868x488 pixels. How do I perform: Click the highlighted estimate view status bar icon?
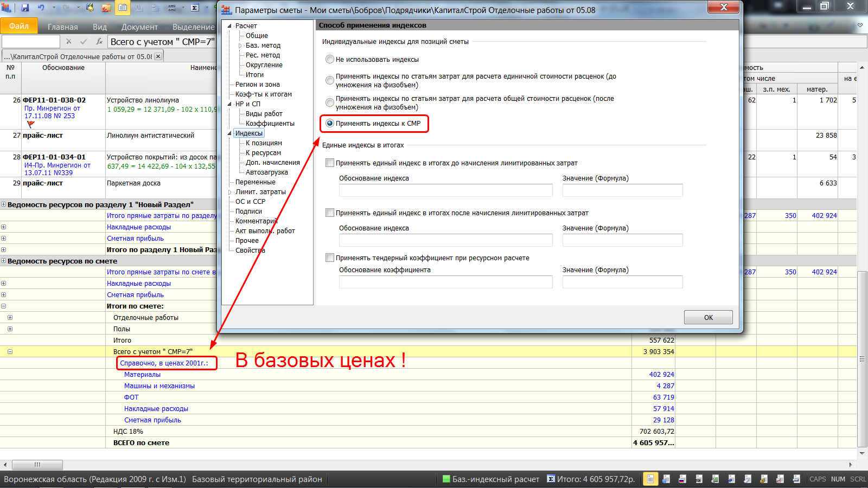pos(650,479)
